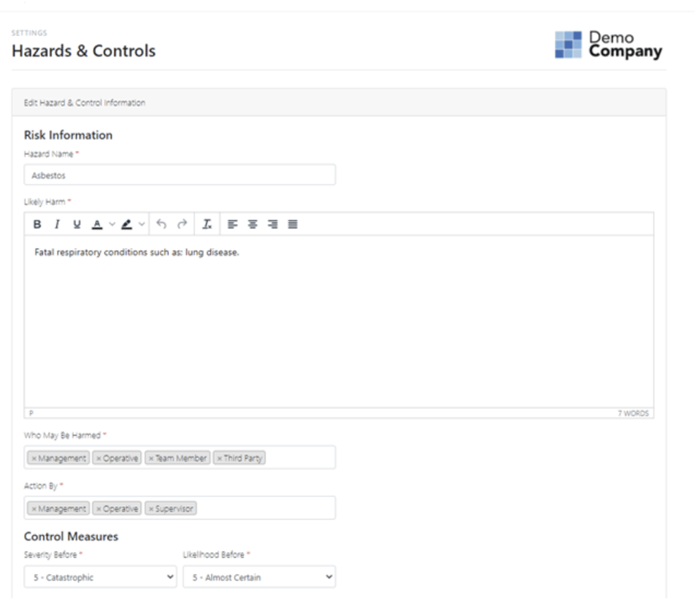Screen dimensions: 700x614
Task: Open the text color dropdown arrow
Action: (111, 224)
